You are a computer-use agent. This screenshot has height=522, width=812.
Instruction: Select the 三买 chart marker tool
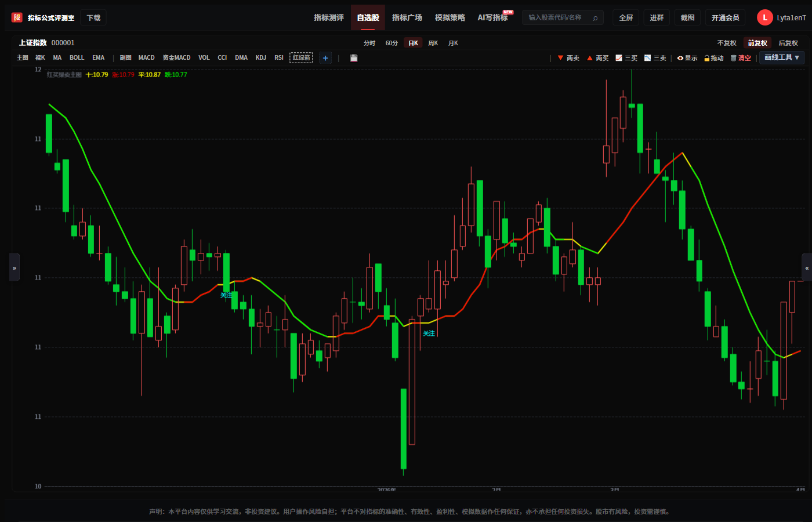click(626, 58)
